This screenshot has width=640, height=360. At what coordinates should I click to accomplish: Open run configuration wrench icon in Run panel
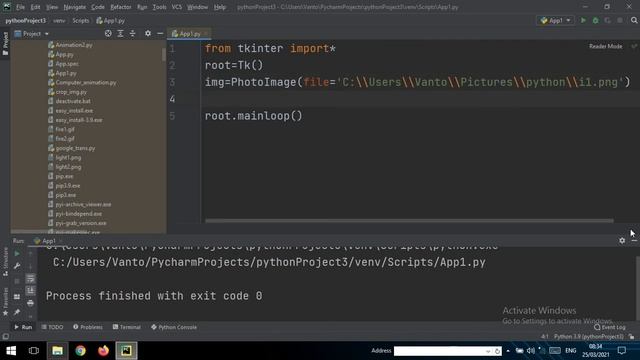click(x=17, y=266)
